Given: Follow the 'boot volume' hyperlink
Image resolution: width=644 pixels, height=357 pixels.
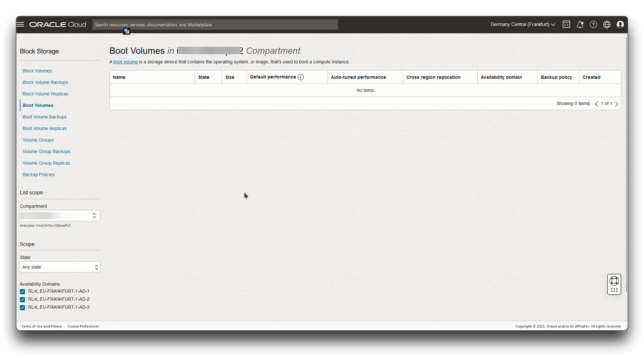Looking at the screenshot, I should 125,62.
